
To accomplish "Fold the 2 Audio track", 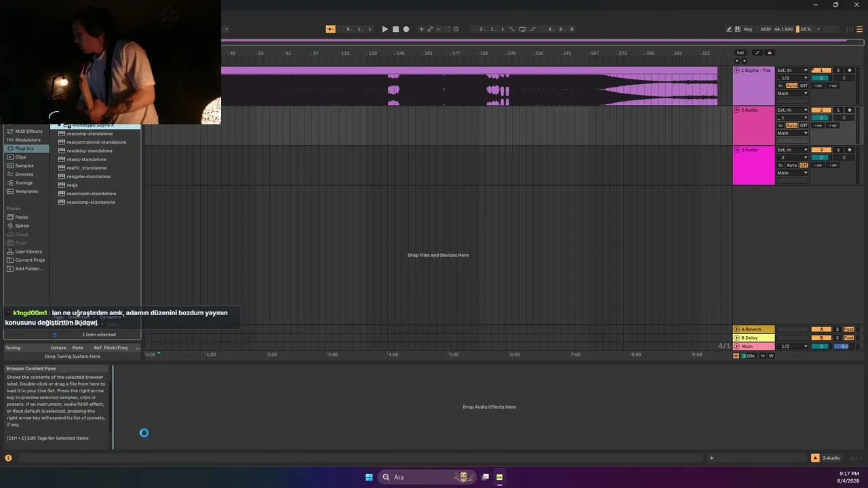I will click(737, 110).
